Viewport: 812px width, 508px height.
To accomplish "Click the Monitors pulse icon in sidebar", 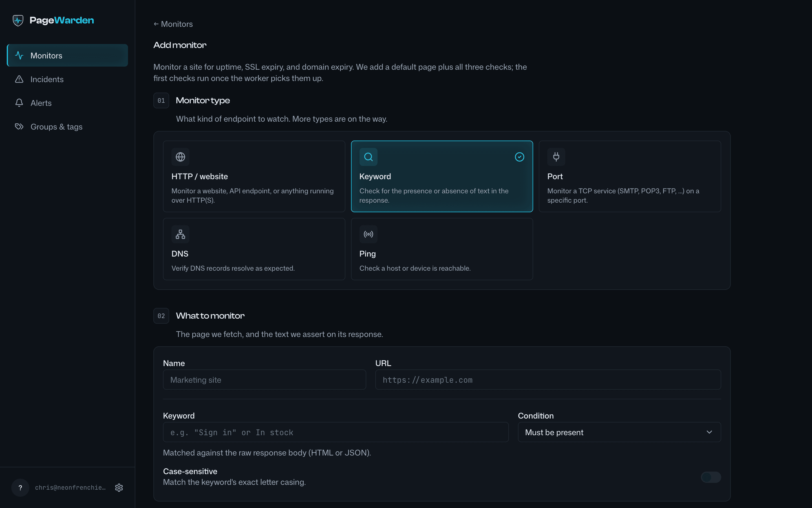I will tap(19, 55).
